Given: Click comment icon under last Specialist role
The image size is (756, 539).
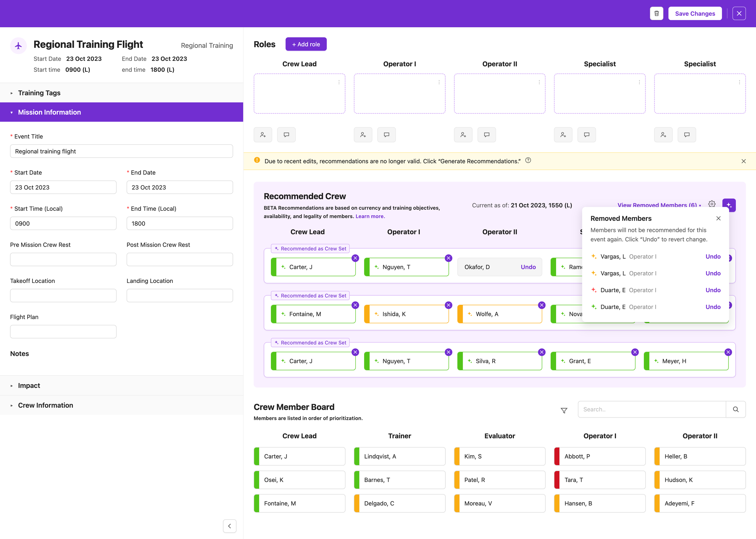Looking at the screenshot, I should click(x=687, y=135).
